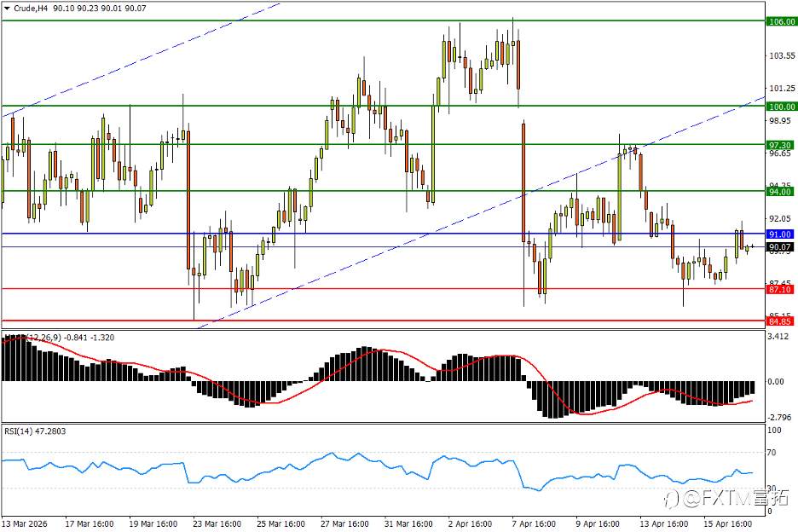
Task: Click the 13 Apr 16:00 date label
Action: point(663,523)
